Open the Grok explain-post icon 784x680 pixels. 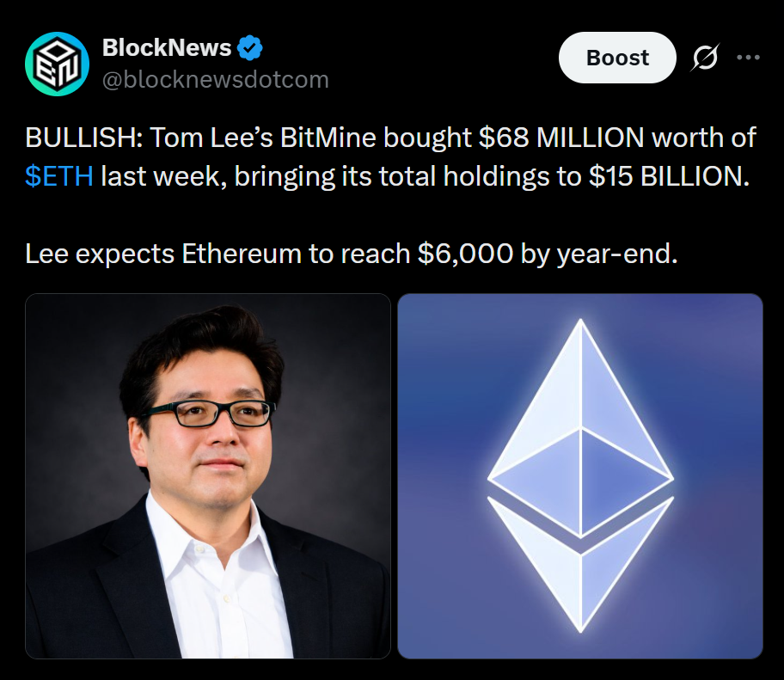point(705,58)
